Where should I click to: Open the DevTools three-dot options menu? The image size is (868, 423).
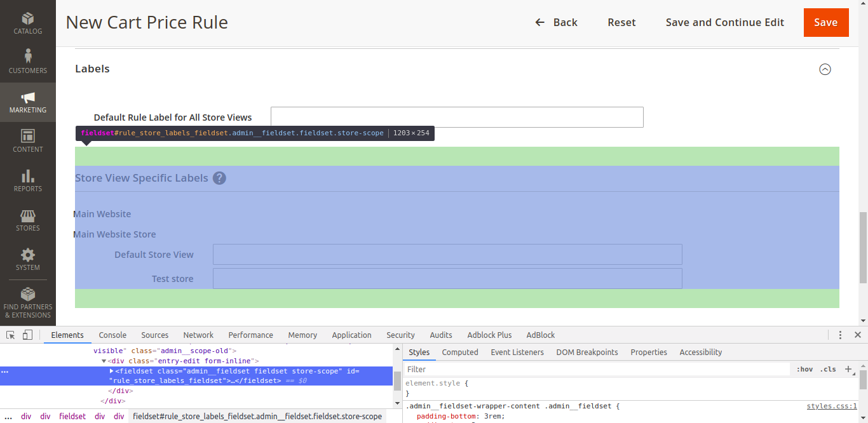(840, 335)
